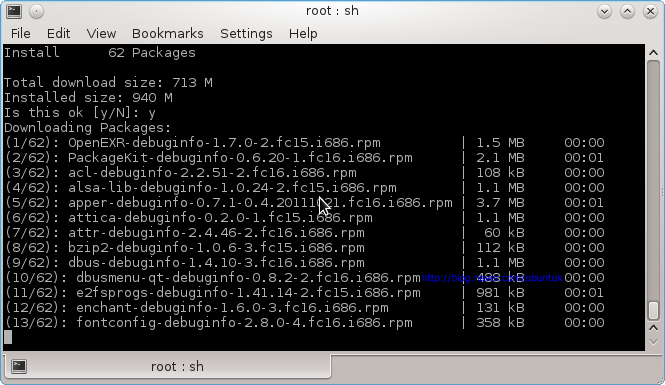Image resolution: width=665 pixels, height=385 pixels.
Task: Click the terminal icon on root : sh tab
Action: point(19,366)
